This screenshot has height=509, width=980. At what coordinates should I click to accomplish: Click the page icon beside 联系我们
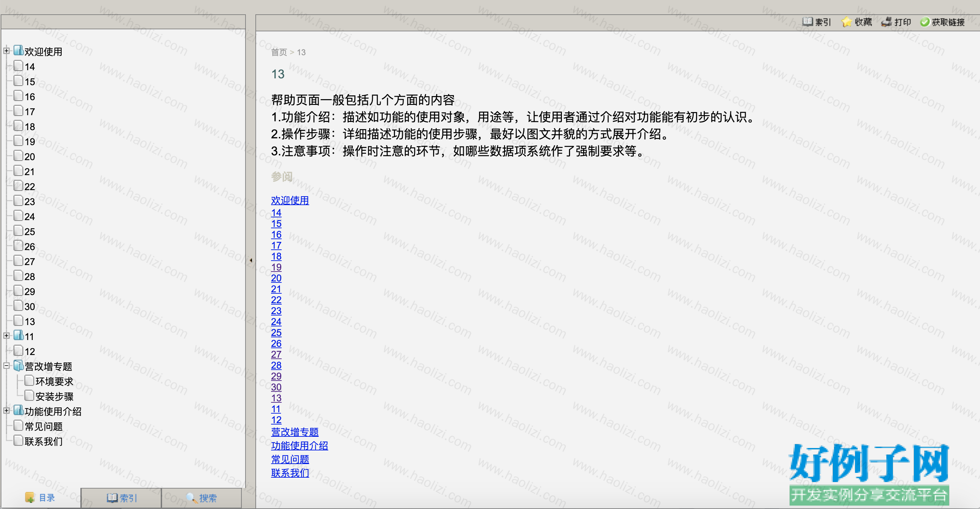[x=18, y=441]
